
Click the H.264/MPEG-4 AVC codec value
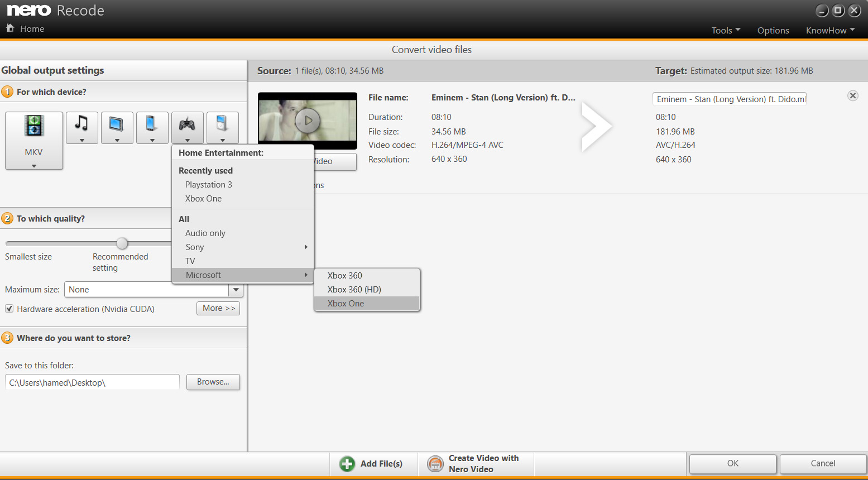point(467,145)
